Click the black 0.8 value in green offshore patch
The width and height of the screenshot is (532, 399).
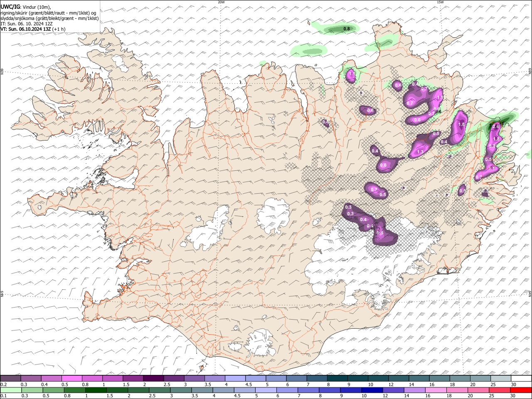coord(346,29)
